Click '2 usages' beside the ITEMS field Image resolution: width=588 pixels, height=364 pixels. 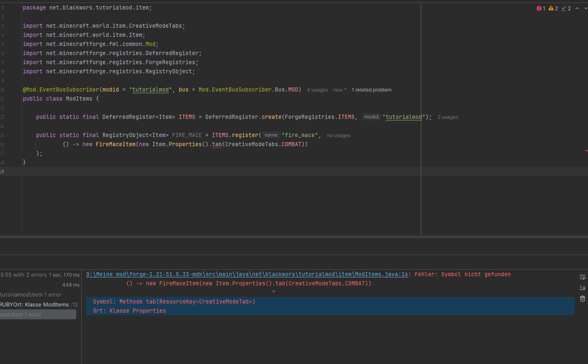click(448, 117)
